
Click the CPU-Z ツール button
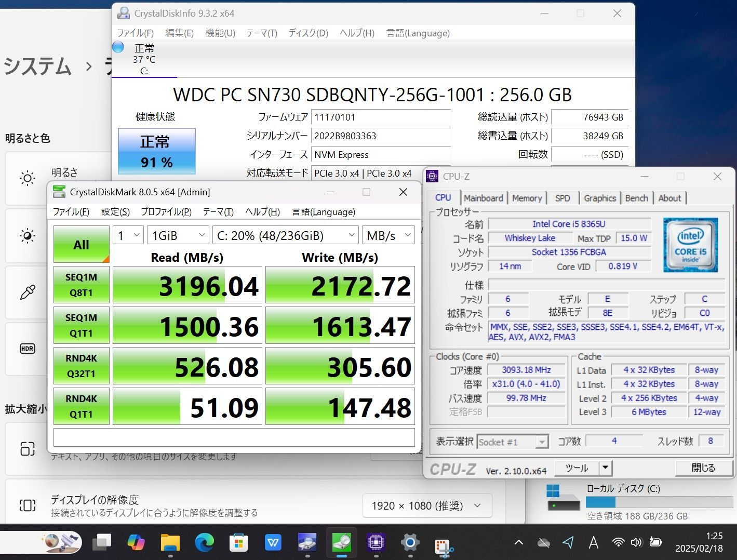pos(577,468)
